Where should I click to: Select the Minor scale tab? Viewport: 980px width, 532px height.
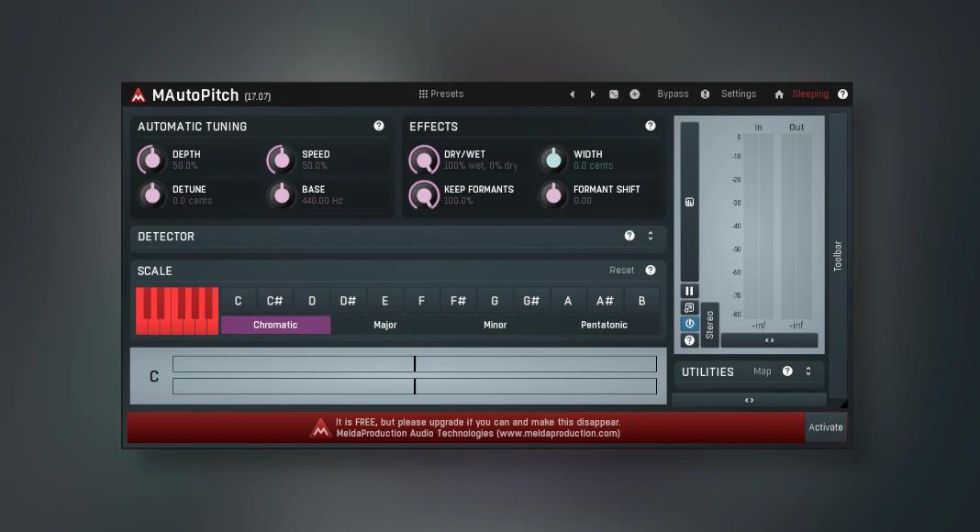click(495, 325)
